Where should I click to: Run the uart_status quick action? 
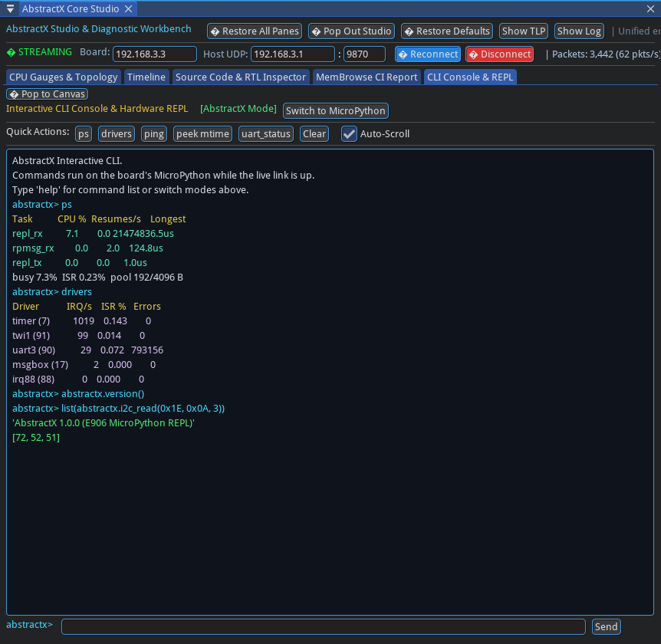[x=266, y=134]
